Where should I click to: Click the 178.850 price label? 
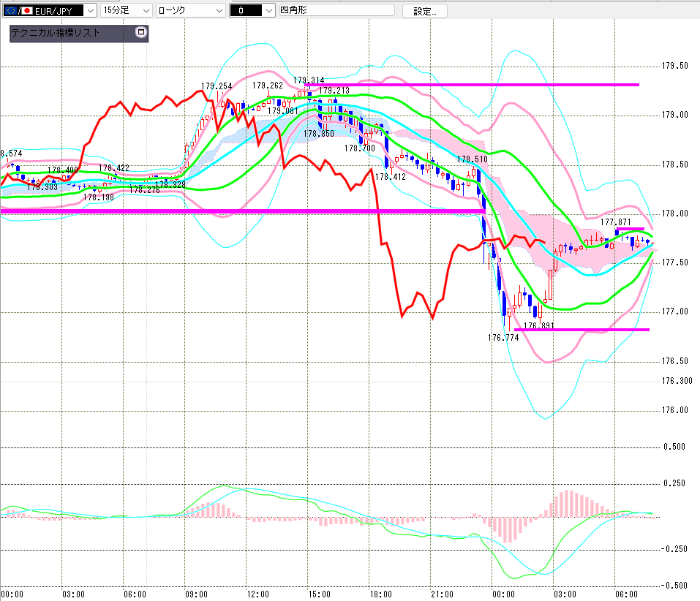click(319, 133)
